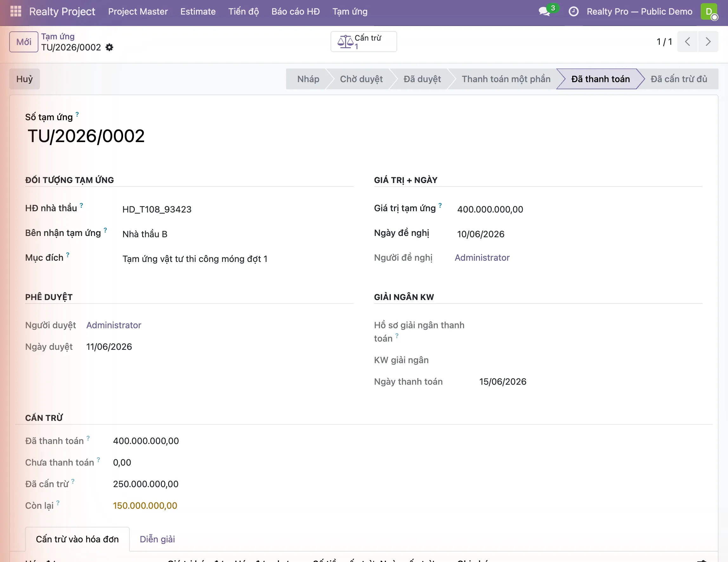This screenshot has height=562, width=728.
Task: Show help tooltip for Giá trị tạm ứng
Action: pyautogui.click(x=440, y=205)
